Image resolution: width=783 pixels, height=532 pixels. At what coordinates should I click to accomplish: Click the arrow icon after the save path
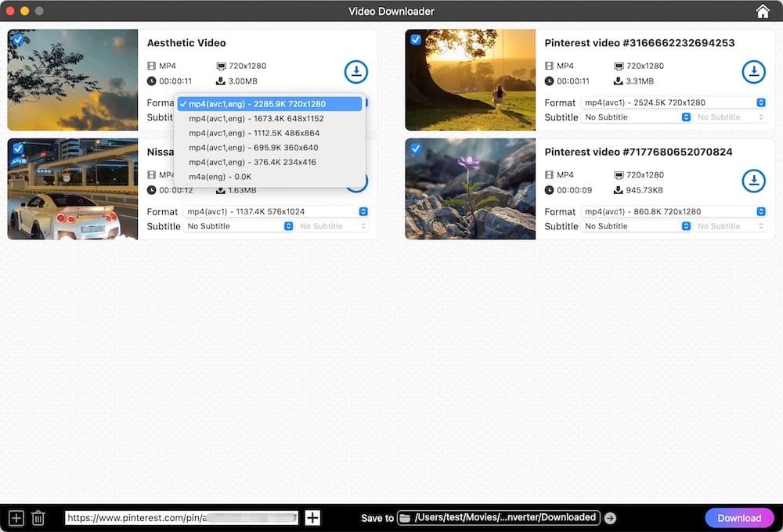pyautogui.click(x=610, y=517)
